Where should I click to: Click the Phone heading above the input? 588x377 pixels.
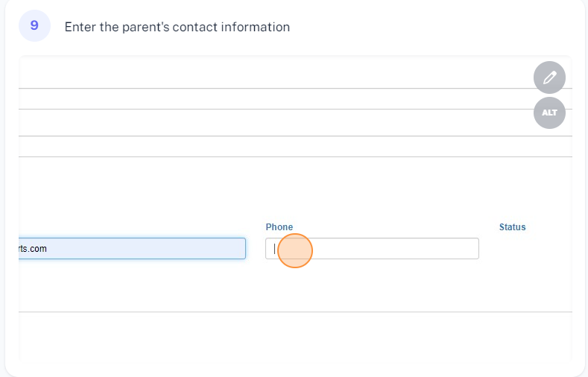click(279, 227)
